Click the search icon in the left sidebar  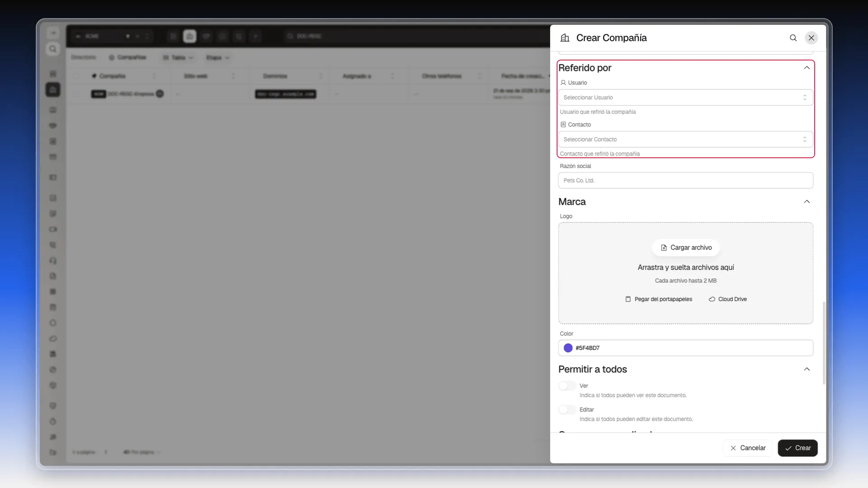(53, 49)
